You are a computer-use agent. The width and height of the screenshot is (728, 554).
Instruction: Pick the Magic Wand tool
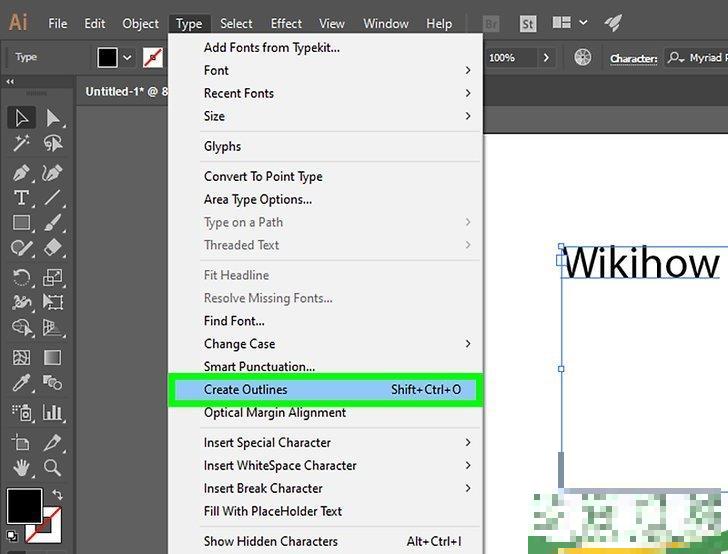[x=21, y=145]
